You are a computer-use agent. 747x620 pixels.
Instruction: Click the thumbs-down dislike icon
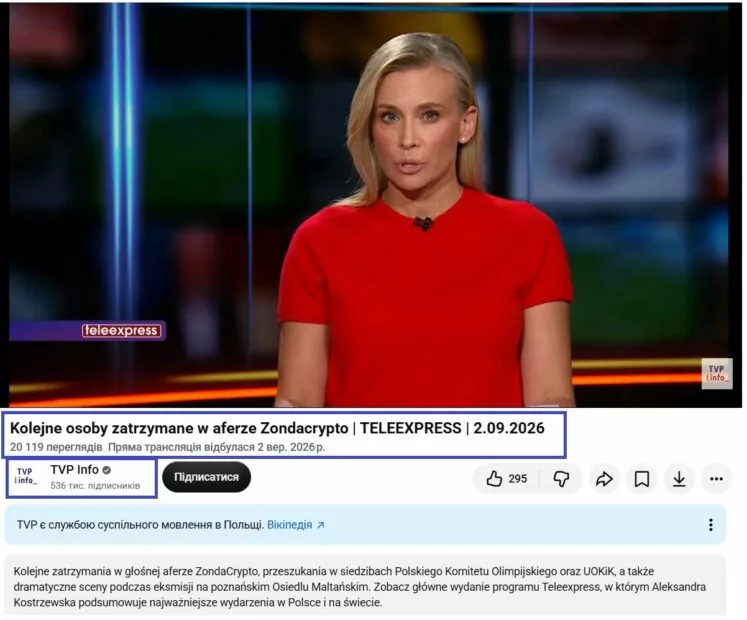coord(561,478)
